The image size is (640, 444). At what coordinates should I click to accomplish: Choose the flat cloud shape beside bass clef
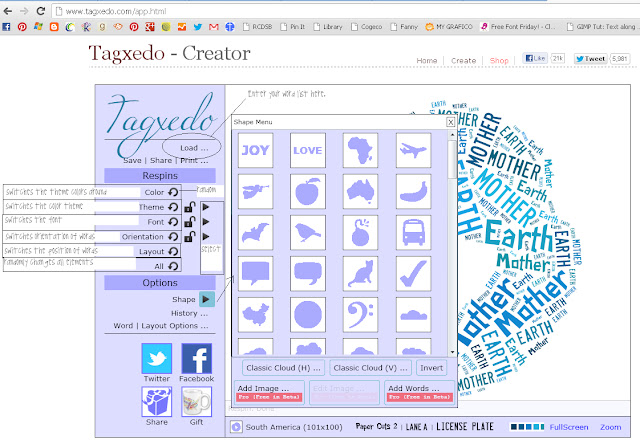[413, 315]
